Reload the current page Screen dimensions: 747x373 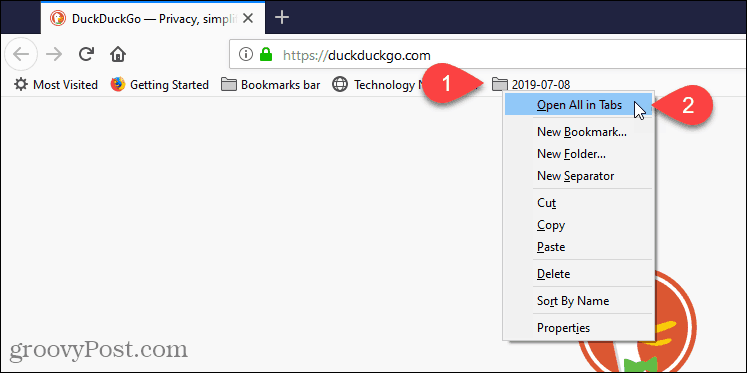tap(86, 54)
